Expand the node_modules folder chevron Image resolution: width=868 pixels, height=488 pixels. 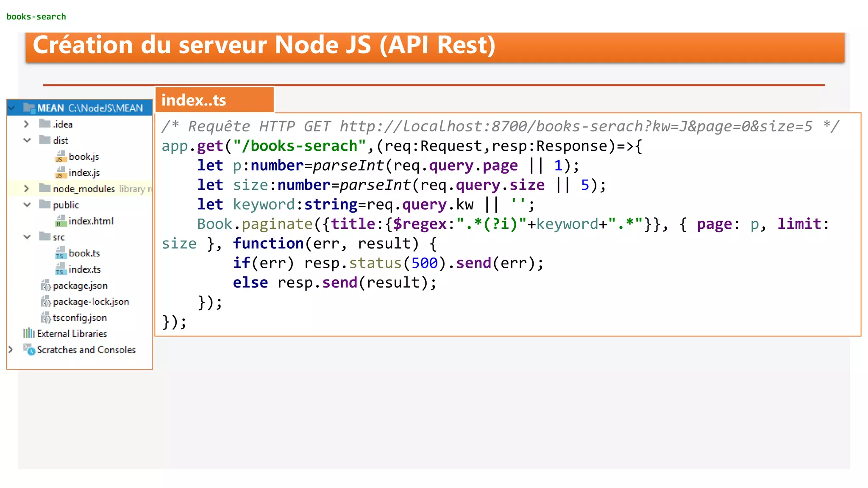[x=26, y=189]
